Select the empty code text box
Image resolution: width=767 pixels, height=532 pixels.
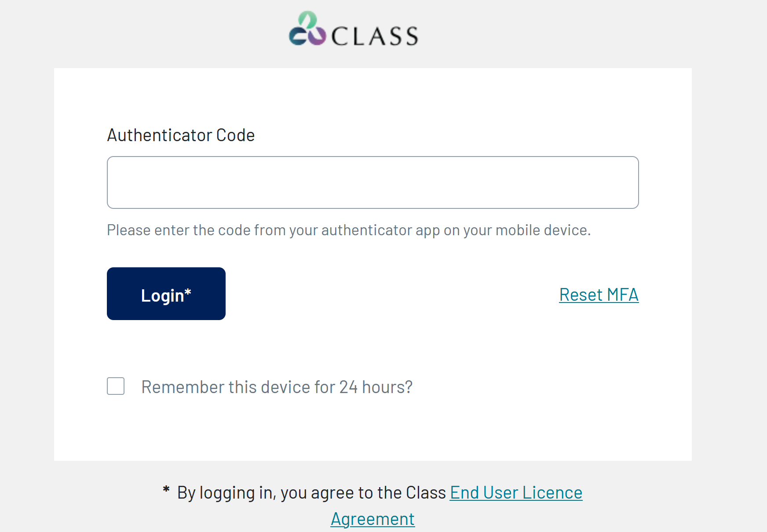pos(373,182)
